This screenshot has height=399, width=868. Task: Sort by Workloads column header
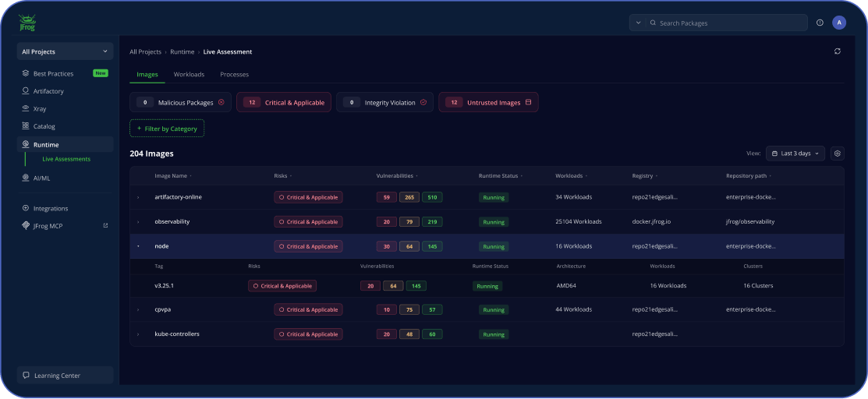coord(572,176)
